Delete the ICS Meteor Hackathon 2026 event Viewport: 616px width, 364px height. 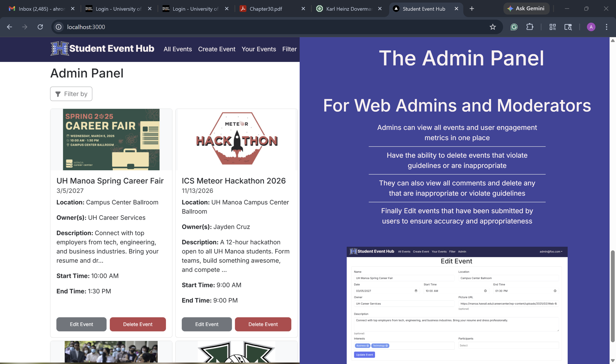(263, 324)
